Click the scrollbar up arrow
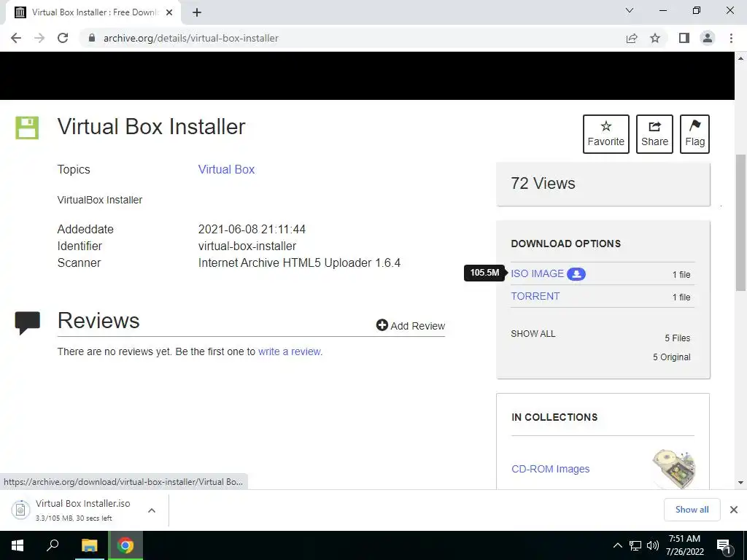The height and width of the screenshot is (560, 747). (740, 58)
